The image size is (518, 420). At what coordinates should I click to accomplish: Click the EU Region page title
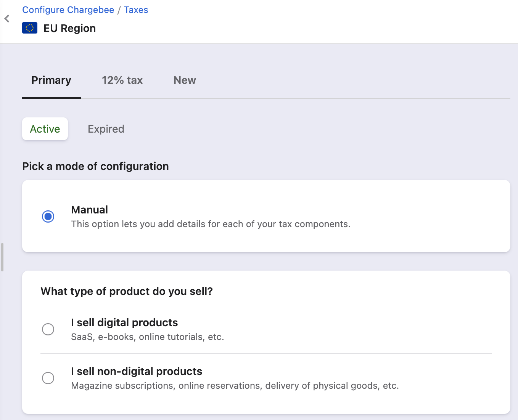pyautogui.click(x=70, y=28)
